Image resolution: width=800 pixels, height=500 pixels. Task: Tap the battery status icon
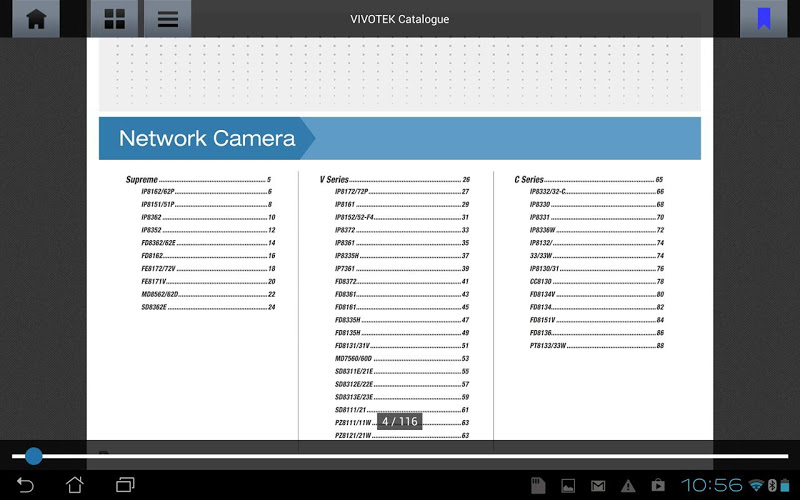click(785, 485)
